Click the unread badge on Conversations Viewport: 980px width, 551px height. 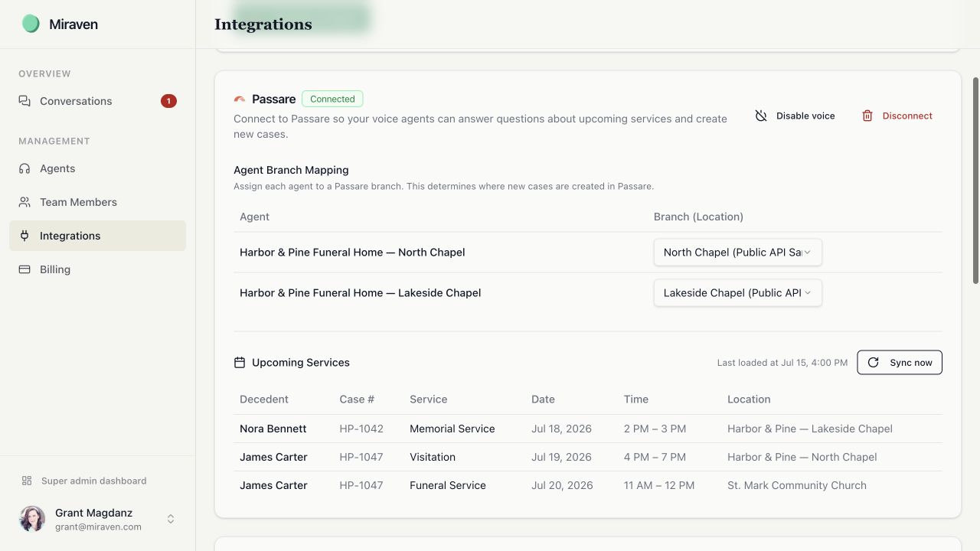coord(168,101)
